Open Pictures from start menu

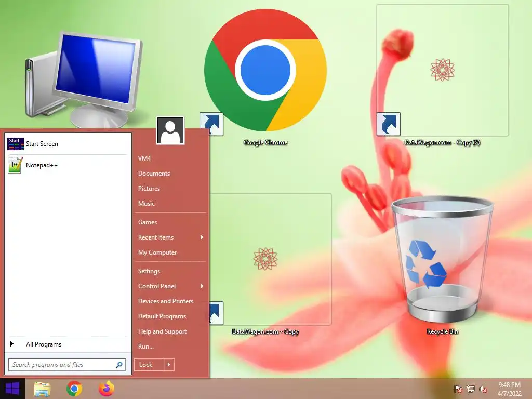(149, 188)
